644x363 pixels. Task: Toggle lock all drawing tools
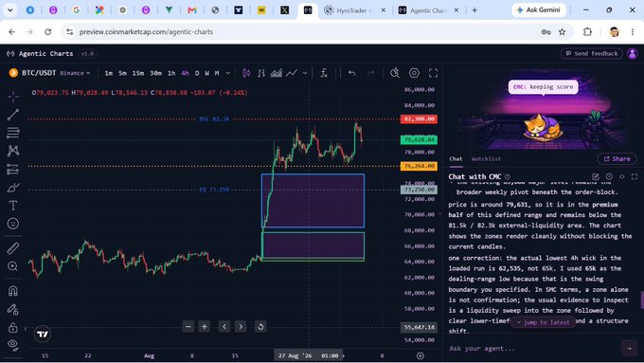point(13,328)
